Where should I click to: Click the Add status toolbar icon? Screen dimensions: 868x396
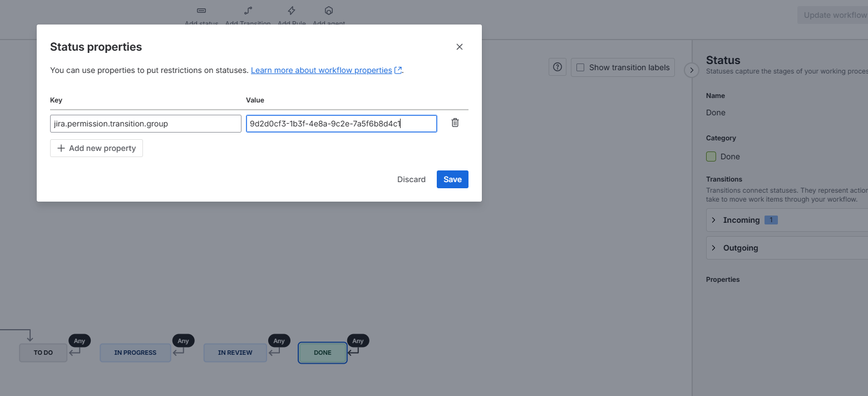201,11
